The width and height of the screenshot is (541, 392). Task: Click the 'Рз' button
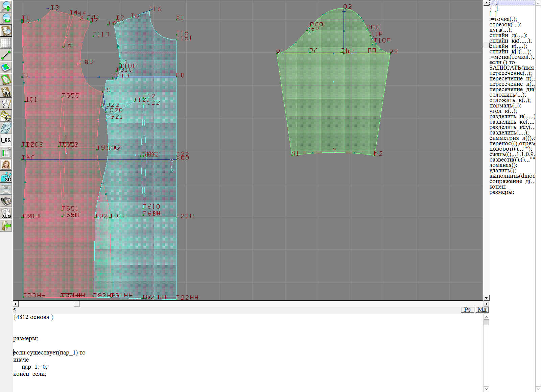(467, 310)
